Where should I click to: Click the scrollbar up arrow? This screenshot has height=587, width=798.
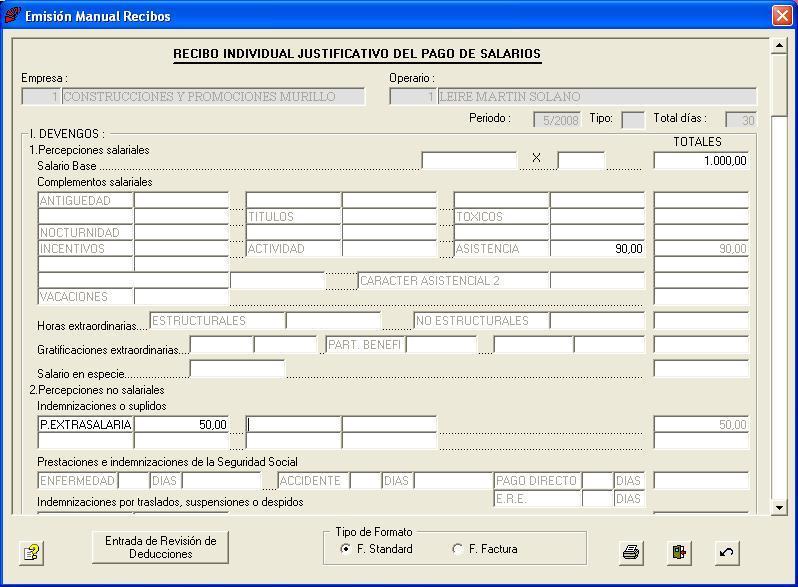tap(779, 46)
